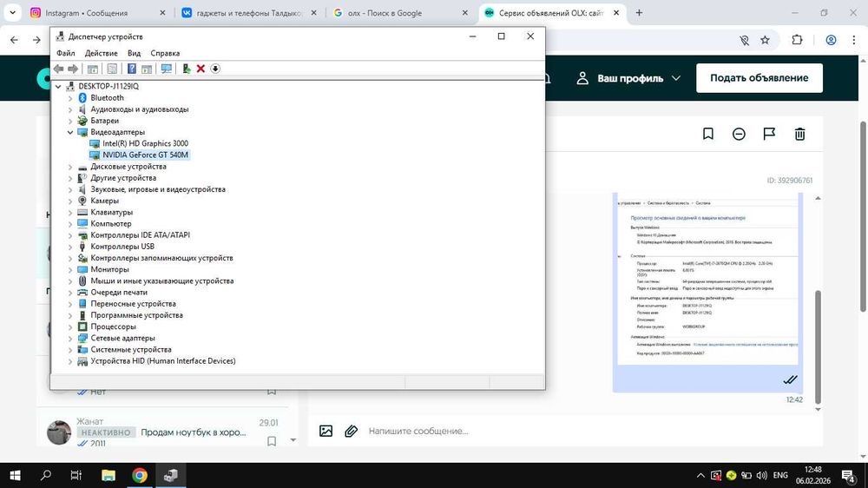Open a new Chrome tab
Viewport: 868px width, 488px height.
(639, 13)
